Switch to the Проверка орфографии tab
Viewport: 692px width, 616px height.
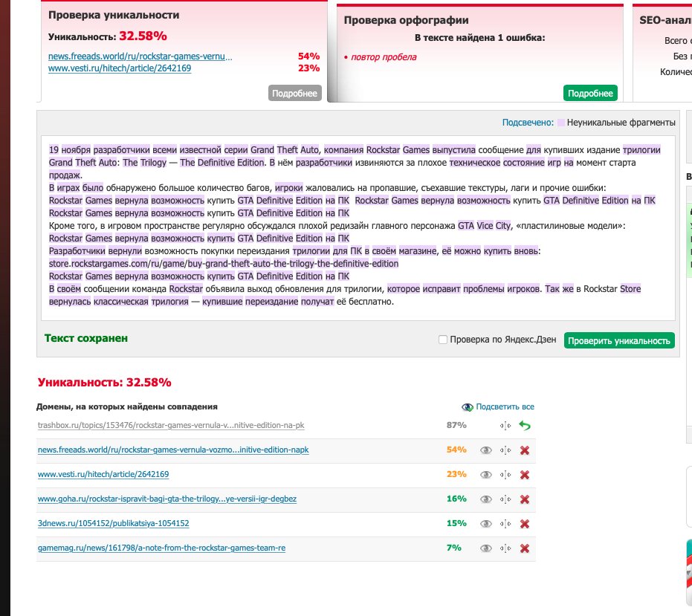coord(406,20)
